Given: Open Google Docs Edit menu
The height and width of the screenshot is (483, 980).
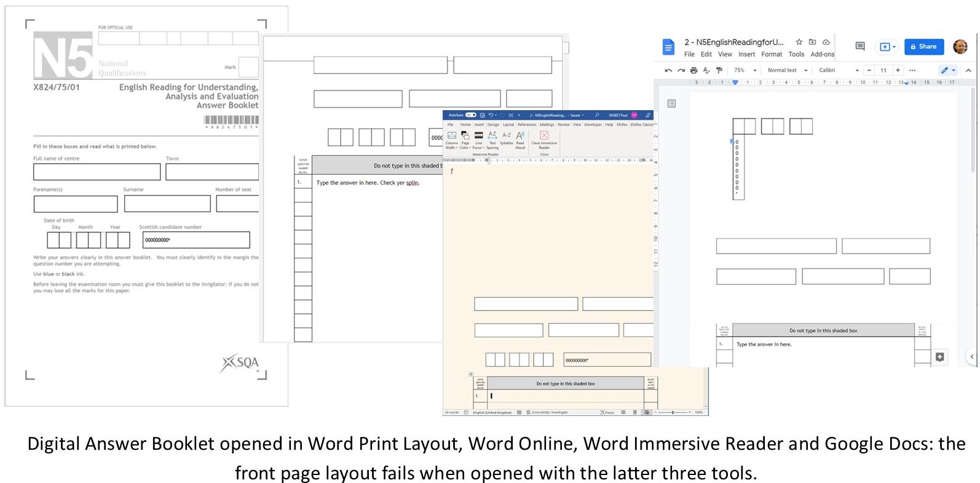Looking at the screenshot, I should 706,54.
